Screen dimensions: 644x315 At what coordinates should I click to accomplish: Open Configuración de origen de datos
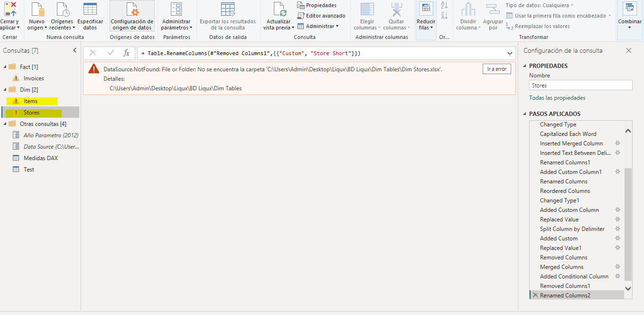click(131, 17)
